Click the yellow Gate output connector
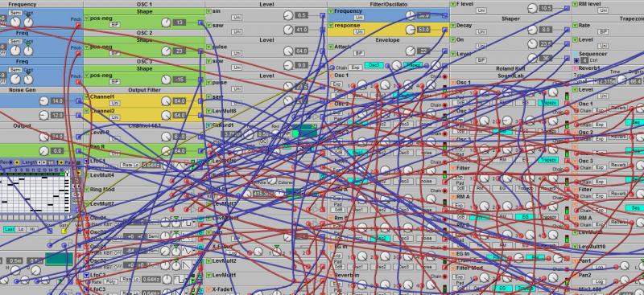 pyautogui.click(x=64, y=231)
